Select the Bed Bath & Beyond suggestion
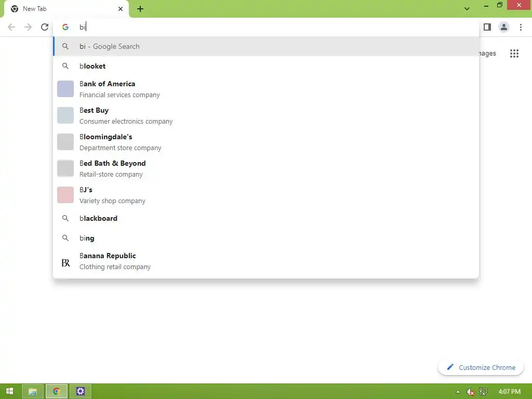Viewport: 532px width, 399px height. point(266,168)
